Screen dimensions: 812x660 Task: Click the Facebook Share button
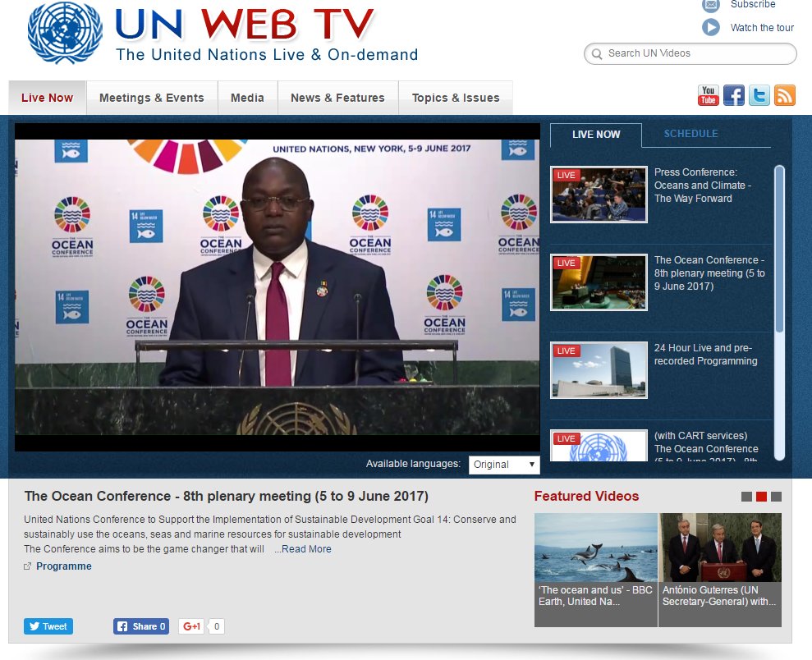point(141,626)
